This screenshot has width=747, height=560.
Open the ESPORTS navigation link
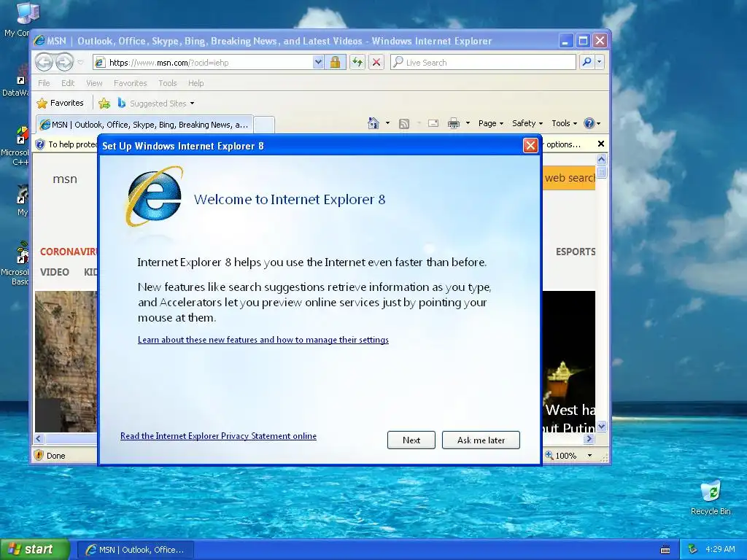576,252
